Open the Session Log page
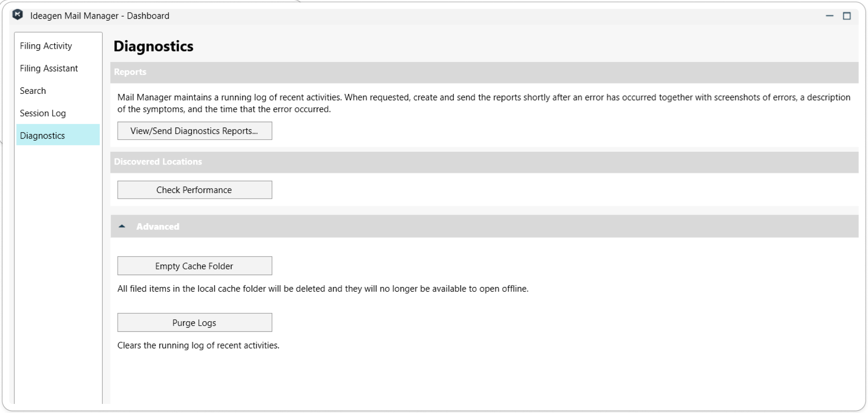Screen dimensions: 868x413 (x=43, y=113)
